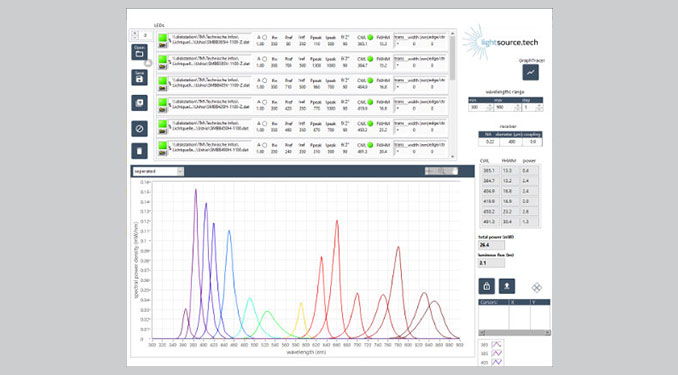678x375 pixels.
Task: Click the lock icon button
Action: 486,286
